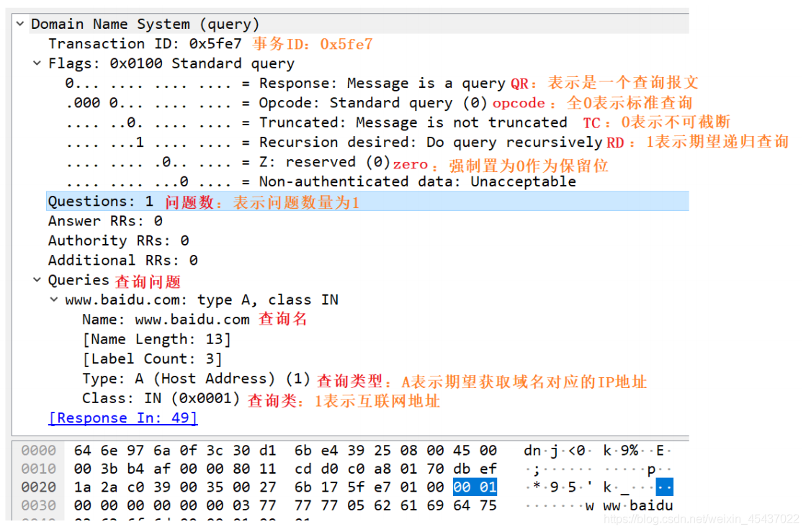Select the Flags: 0x0100 Standard query row
Image resolution: width=806 pixels, height=532 pixels.
[171, 63]
